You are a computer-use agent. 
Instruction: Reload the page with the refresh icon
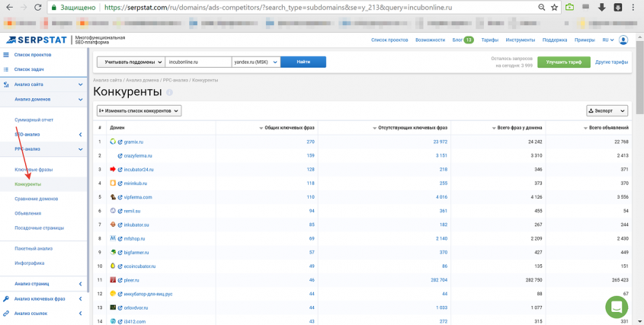tap(37, 8)
